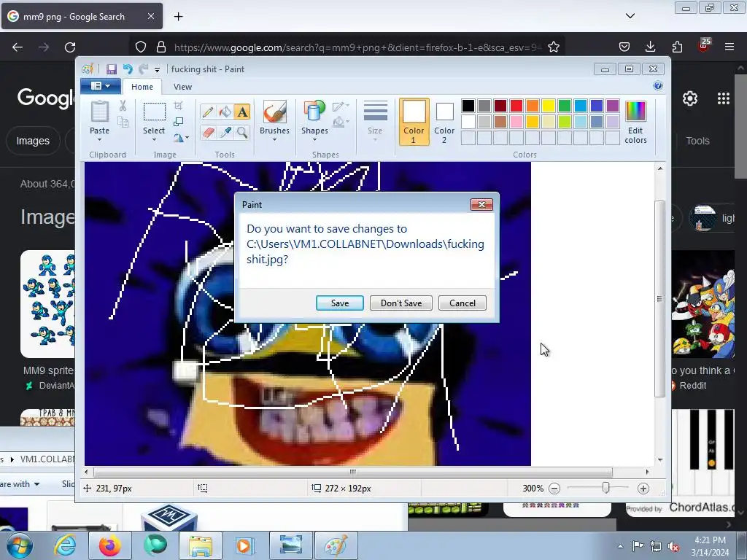Screen dimensions: 747x560
Task: Click Save in the Paint dialog
Action: [x=340, y=303]
